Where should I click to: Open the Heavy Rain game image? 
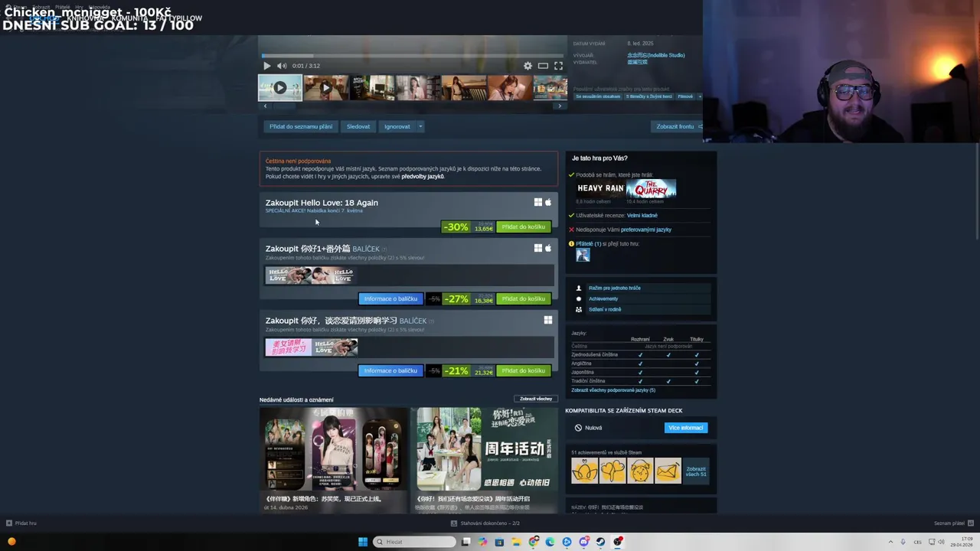click(600, 188)
